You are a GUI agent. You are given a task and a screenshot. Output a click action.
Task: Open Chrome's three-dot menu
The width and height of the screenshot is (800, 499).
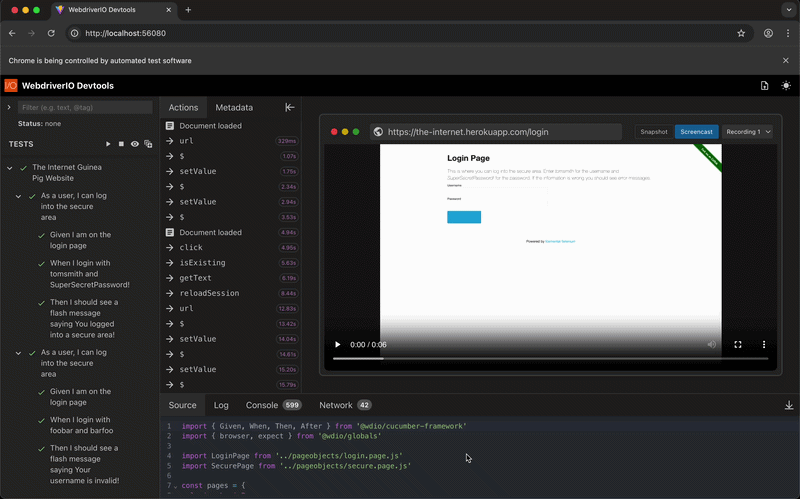point(788,33)
